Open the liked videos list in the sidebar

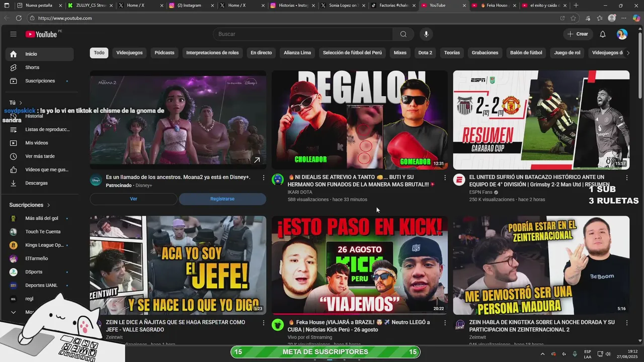[x=40, y=169]
